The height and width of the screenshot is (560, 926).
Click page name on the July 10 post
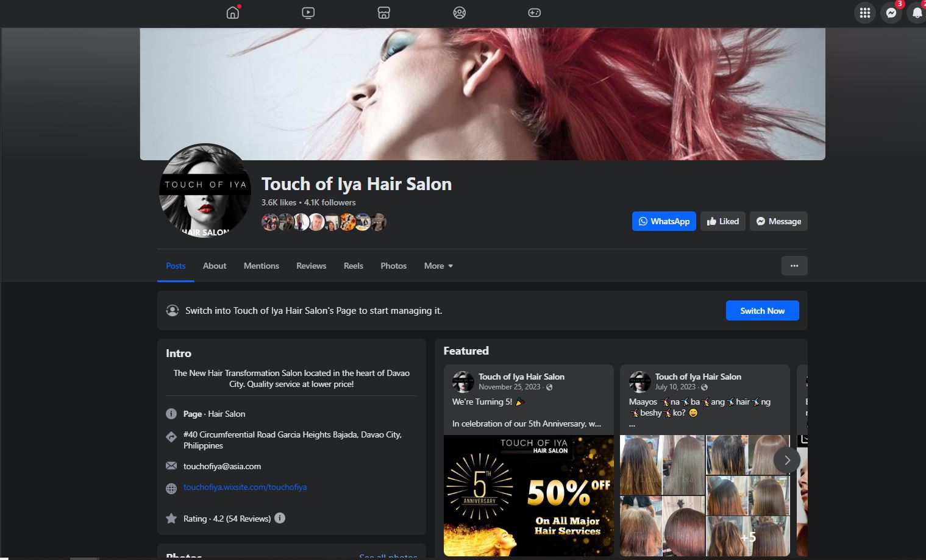698,377
